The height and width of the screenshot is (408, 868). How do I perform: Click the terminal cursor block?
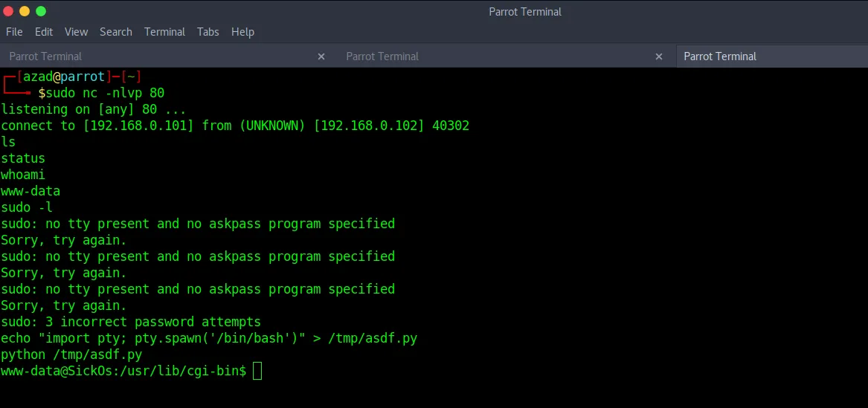pos(257,371)
